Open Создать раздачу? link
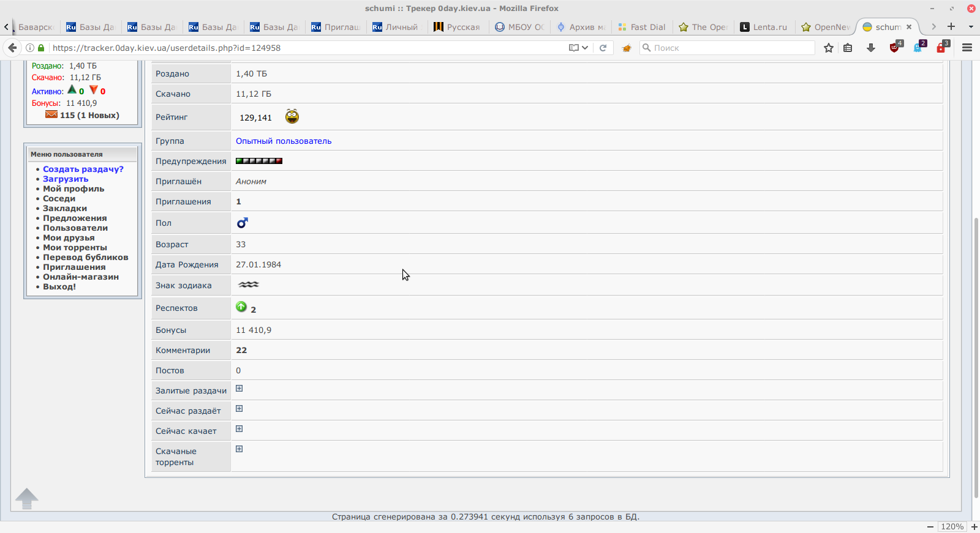 click(x=83, y=169)
